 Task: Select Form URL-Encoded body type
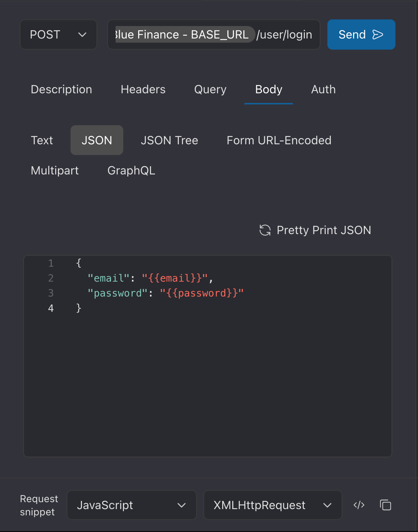pos(279,140)
